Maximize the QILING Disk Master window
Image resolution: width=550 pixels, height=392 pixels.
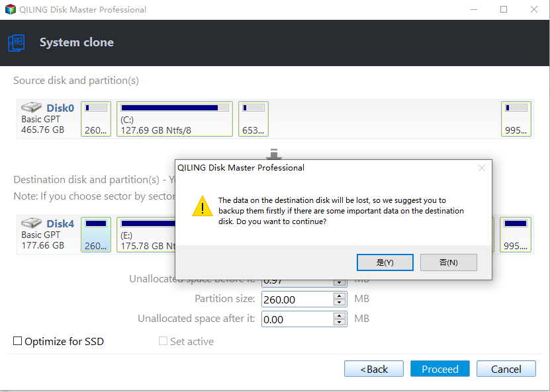[x=504, y=9]
